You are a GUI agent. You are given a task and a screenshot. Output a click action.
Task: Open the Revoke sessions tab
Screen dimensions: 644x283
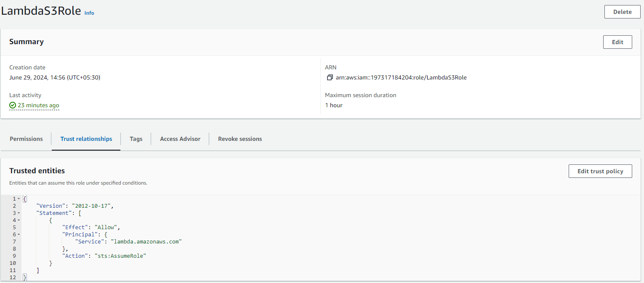pos(240,139)
